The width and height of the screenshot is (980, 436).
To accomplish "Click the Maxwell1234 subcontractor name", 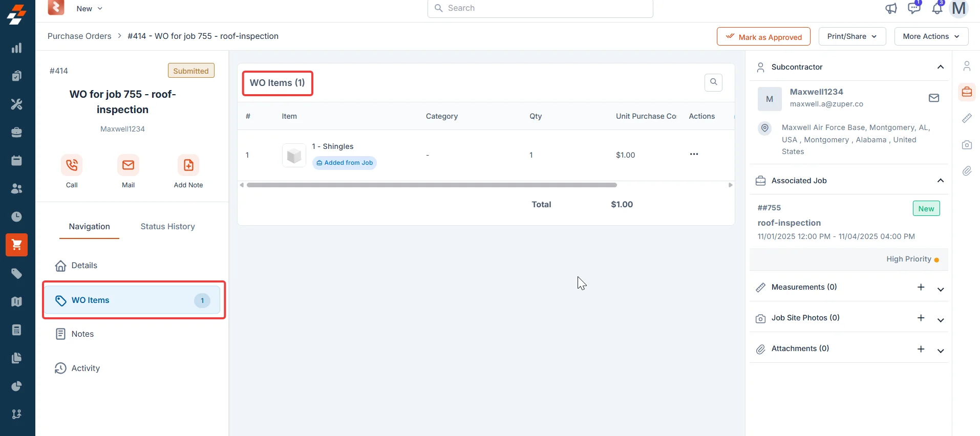I will pos(816,92).
